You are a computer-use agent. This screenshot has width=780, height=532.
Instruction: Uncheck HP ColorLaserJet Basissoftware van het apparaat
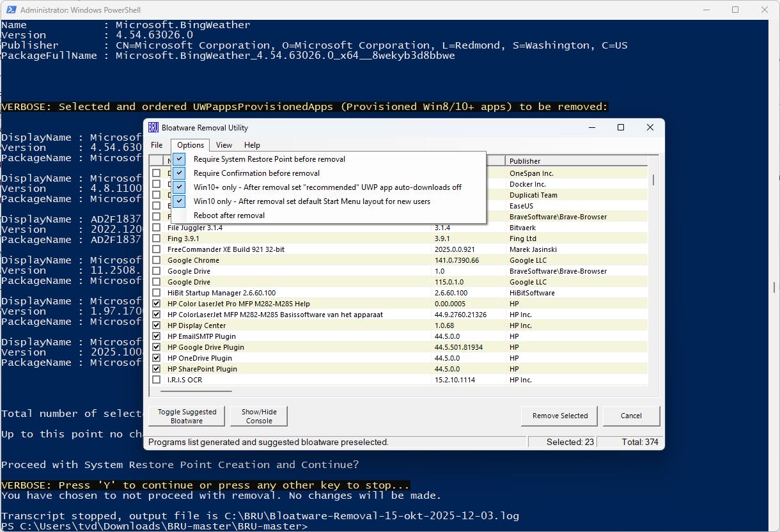[x=157, y=315]
